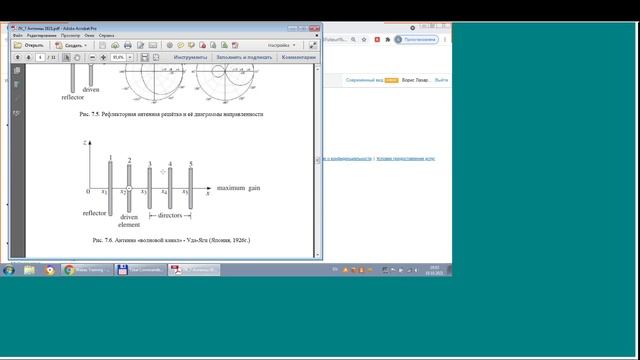Open the Редактирование menu
Image resolution: width=640 pixels, height=360 pixels.
pos(42,36)
